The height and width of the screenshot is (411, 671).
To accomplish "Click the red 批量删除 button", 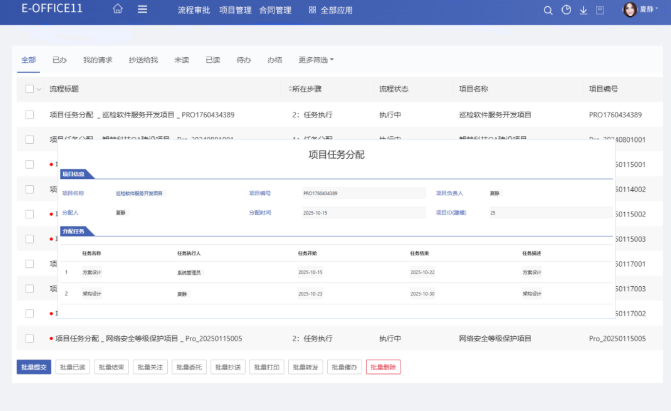I will click(x=383, y=367).
